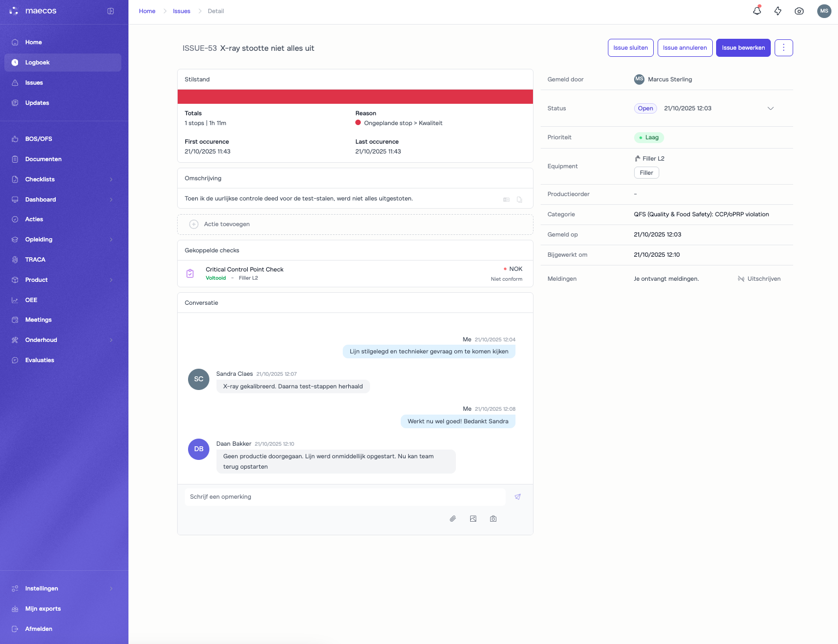Screen dimensions: 838x644
Task: Collapse the sidebar using the panel icon
Action: 110,11
